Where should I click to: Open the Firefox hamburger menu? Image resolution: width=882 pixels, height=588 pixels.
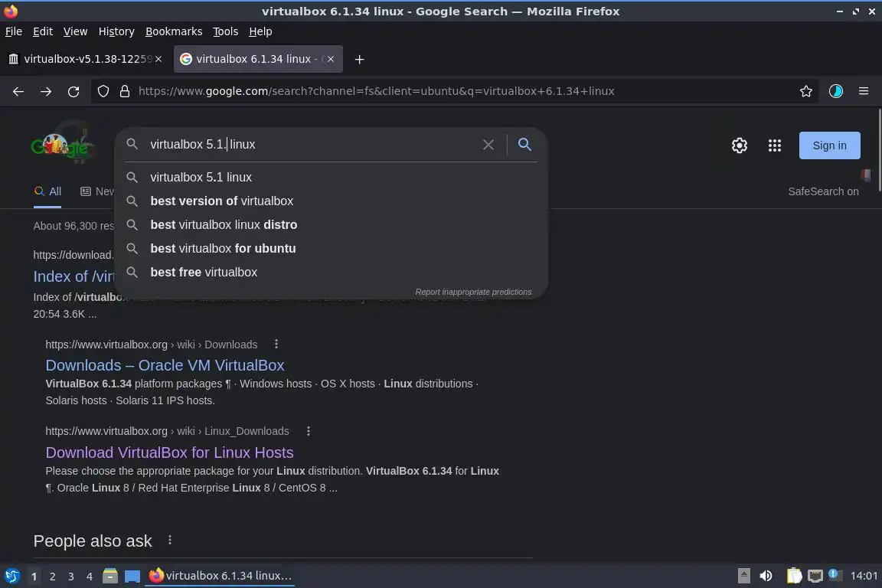coord(864,91)
